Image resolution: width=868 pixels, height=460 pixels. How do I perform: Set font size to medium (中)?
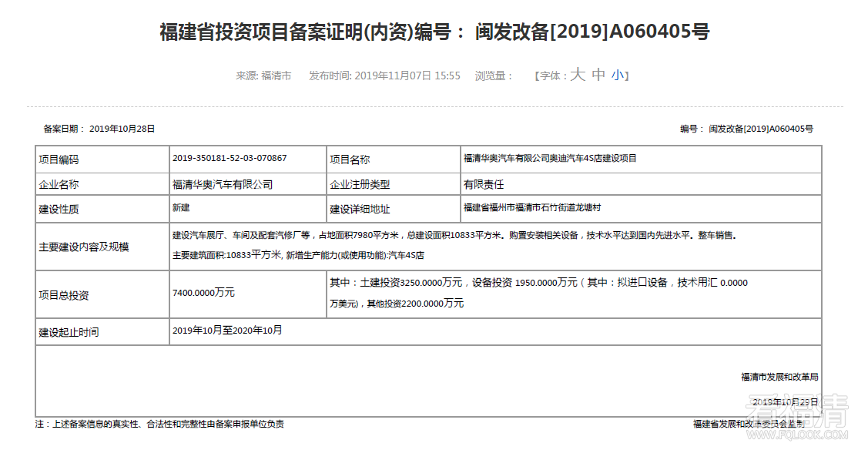pos(598,75)
